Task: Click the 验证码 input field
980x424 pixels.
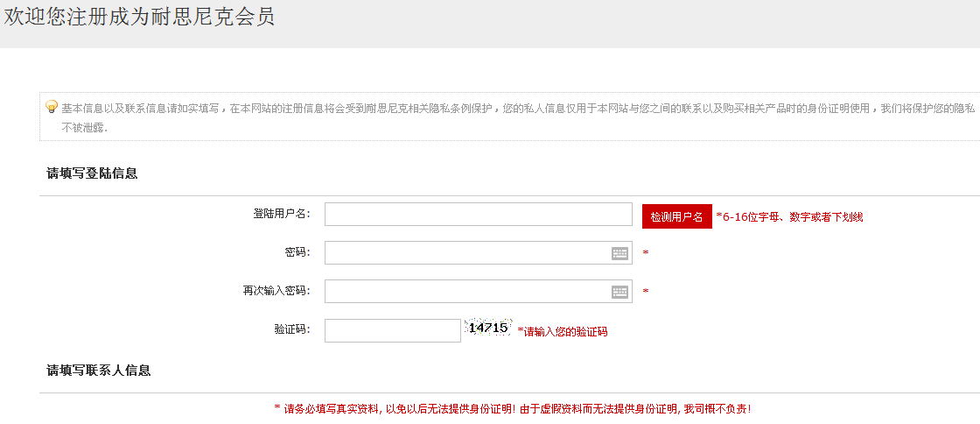Action: coord(393,331)
